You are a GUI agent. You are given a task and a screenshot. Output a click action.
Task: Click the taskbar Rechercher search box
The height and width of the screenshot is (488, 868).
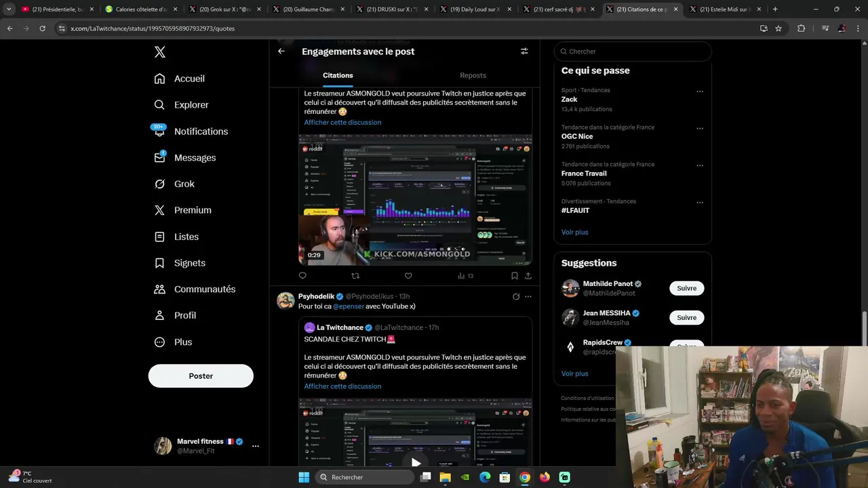(x=366, y=477)
